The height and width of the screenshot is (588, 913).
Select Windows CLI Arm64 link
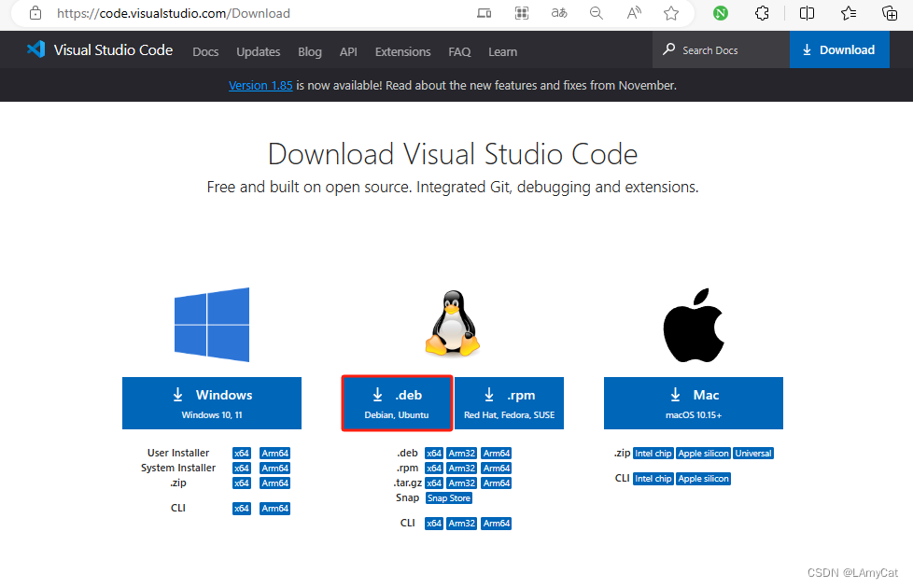[x=274, y=509]
